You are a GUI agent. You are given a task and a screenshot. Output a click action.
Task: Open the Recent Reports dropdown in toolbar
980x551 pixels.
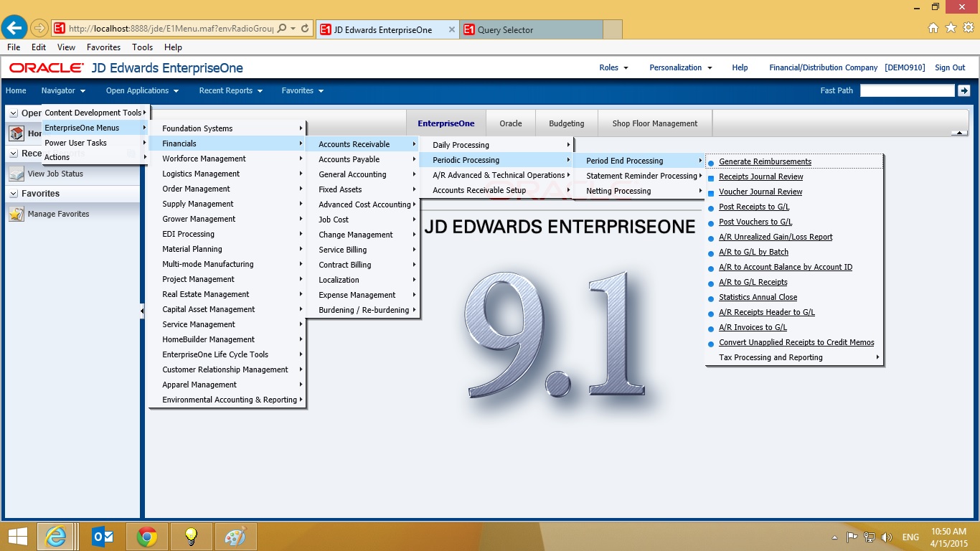(231, 90)
